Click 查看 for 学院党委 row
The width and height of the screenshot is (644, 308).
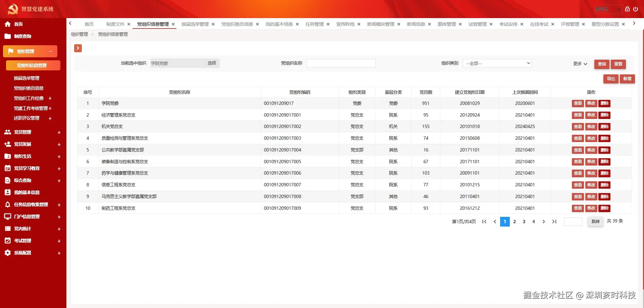click(x=578, y=103)
